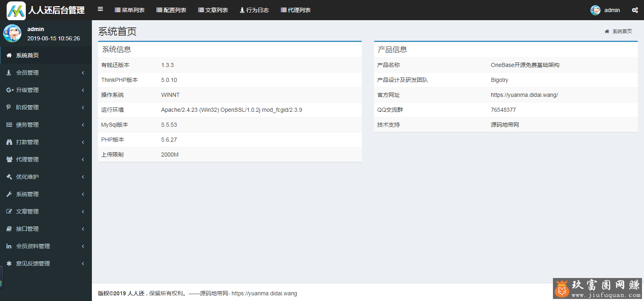Expand 阶段管理 menu chevron

pyautogui.click(x=83, y=107)
